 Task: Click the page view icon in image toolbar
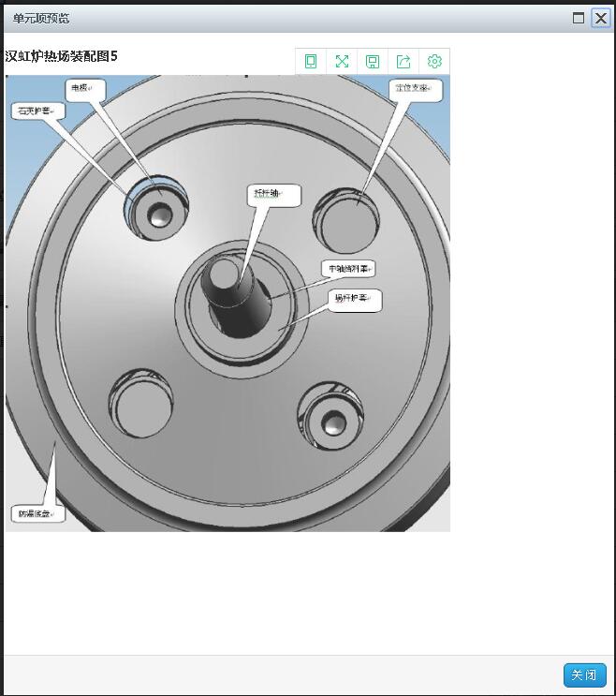click(x=311, y=62)
